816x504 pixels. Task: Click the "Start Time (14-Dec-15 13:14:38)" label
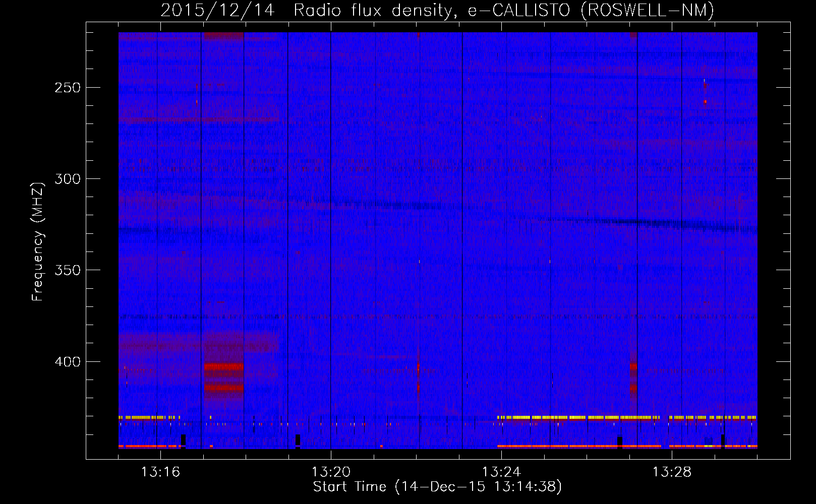tap(437, 487)
